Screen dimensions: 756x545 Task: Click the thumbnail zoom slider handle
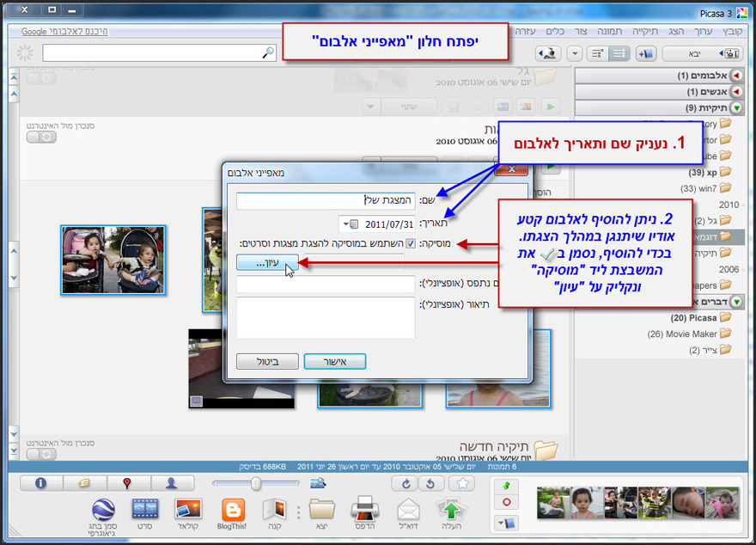pyautogui.click(x=256, y=483)
